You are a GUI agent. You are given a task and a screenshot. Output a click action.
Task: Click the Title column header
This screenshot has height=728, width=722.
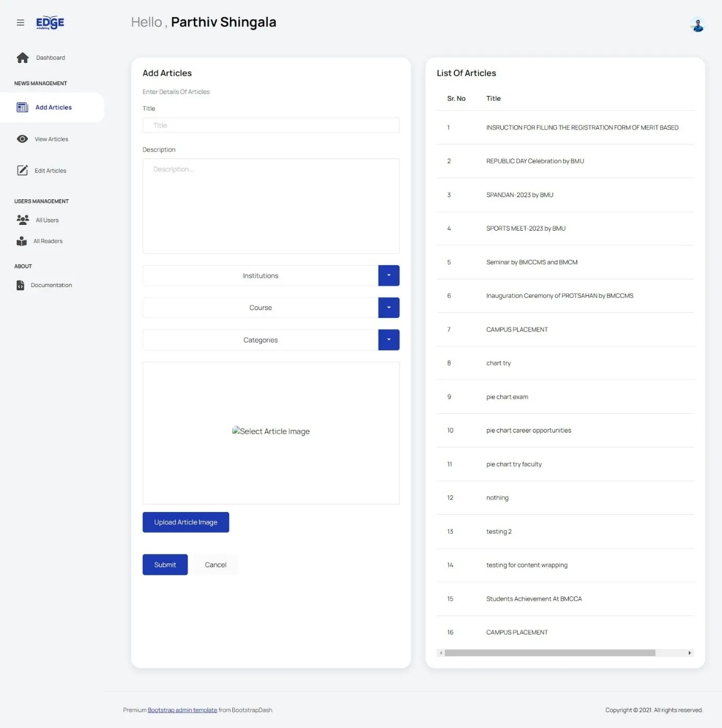pyautogui.click(x=494, y=98)
